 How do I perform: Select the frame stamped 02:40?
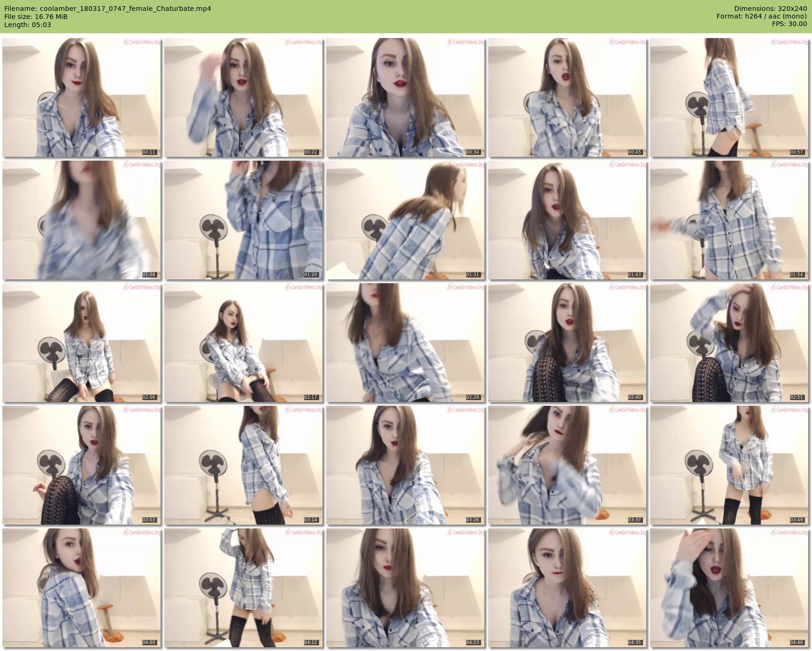pos(567,343)
